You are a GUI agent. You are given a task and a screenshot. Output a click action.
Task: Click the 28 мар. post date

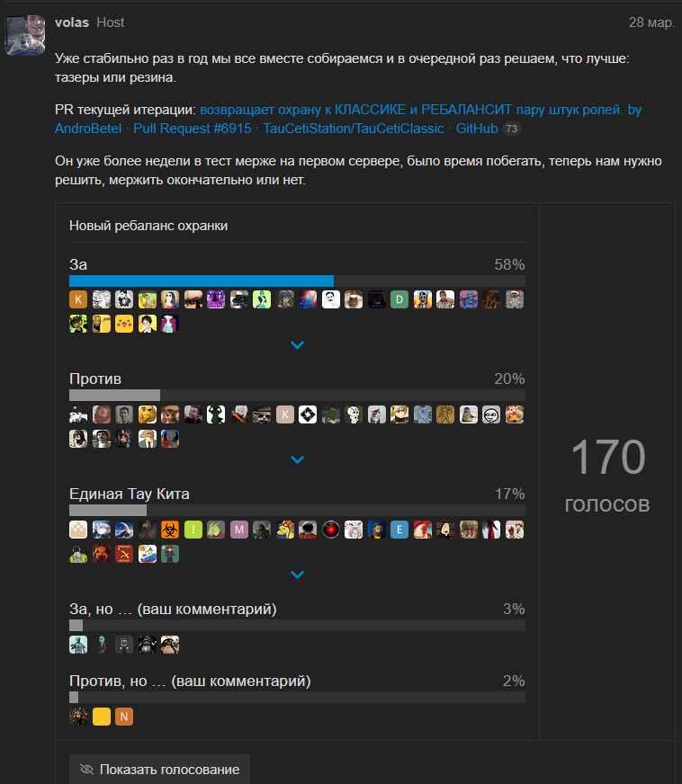[651, 22]
